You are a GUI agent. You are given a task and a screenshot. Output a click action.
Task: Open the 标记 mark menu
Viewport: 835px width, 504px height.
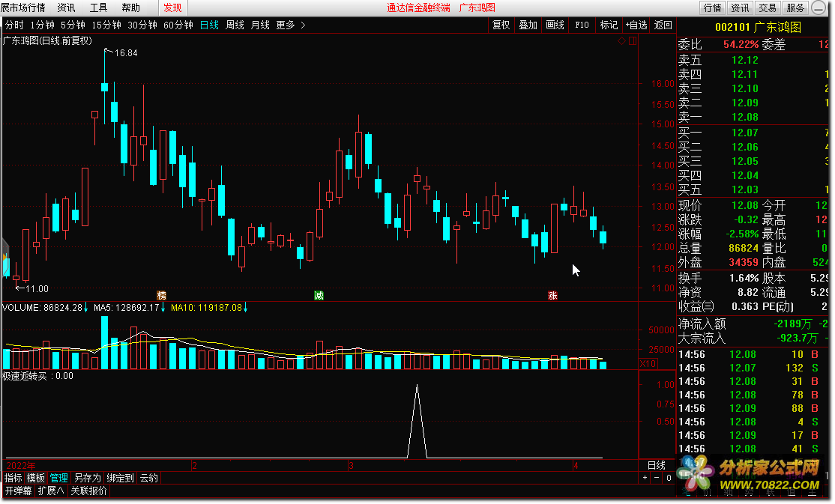point(609,25)
